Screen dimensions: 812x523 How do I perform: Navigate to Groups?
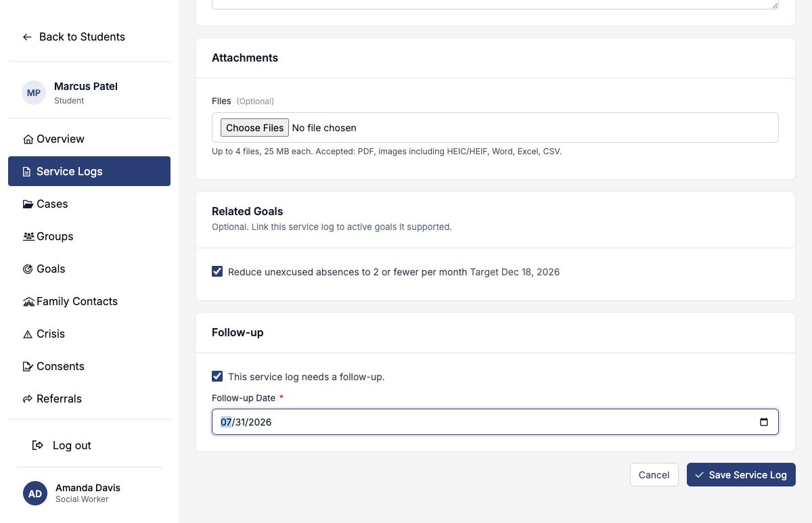point(89,236)
